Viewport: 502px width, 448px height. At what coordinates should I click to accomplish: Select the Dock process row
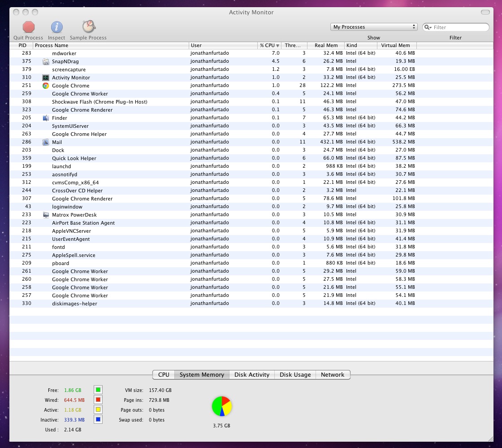251,150
